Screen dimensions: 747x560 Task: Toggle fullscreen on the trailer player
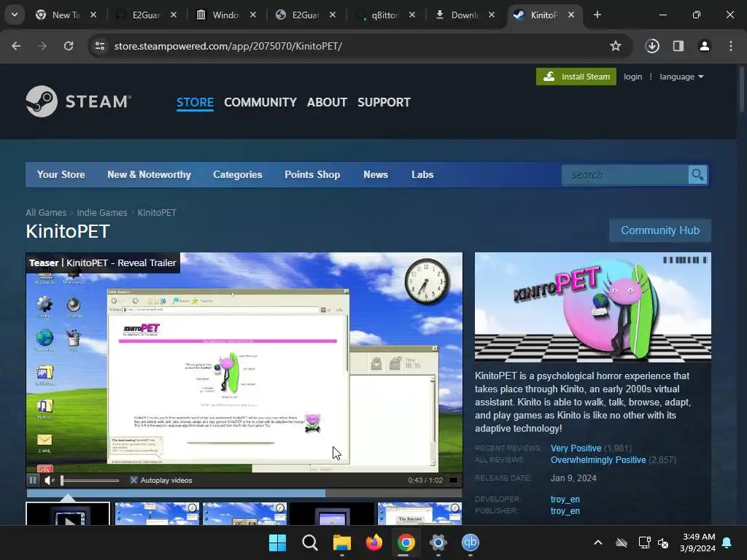coord(453,480)
